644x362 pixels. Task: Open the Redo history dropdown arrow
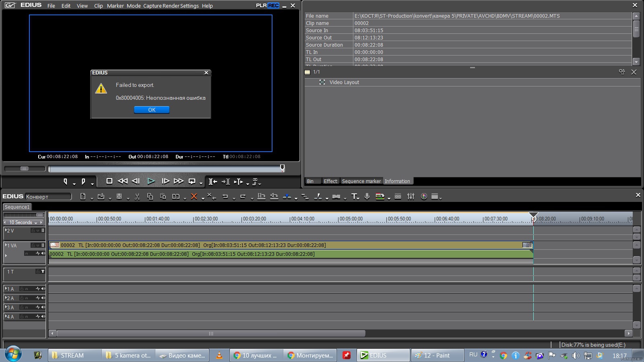click(252, 198)
